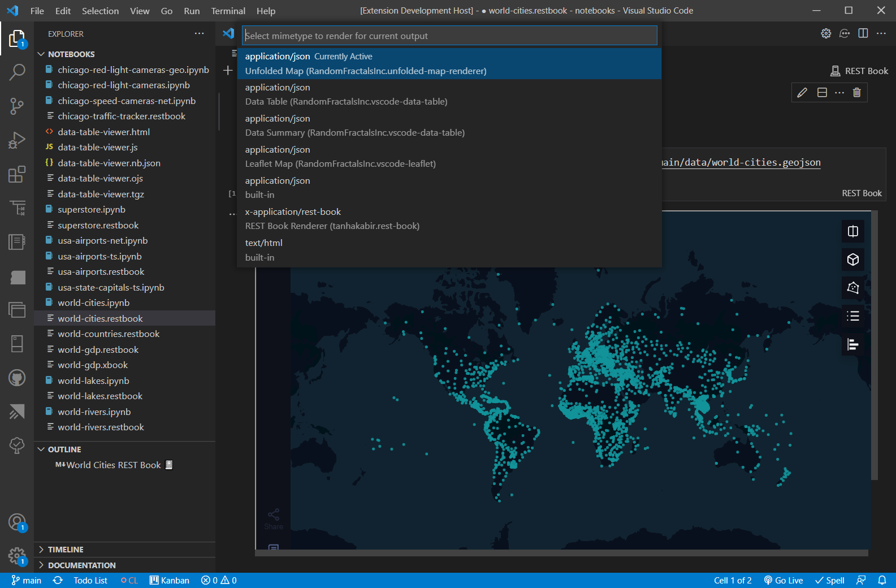The width and height of the screenshot is (896, 588).
Task: Open the map chart panel icon
Action: click(x=853, y=344)
